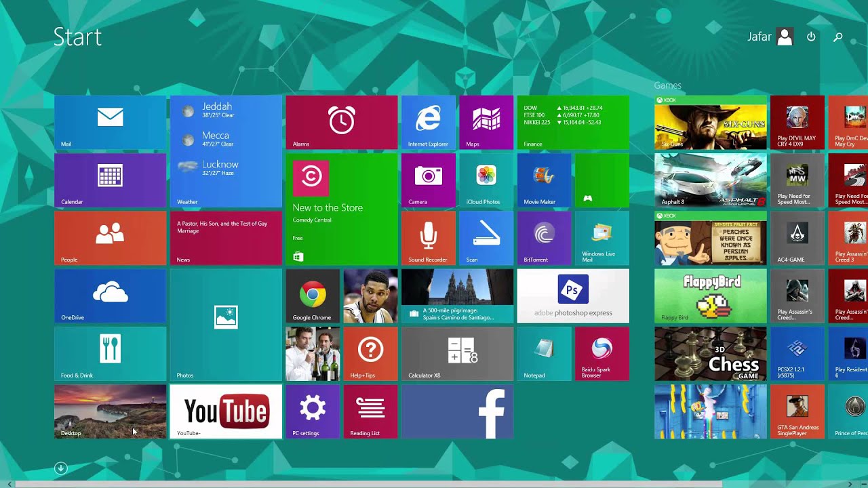This screenshot has width=868, height=488.
Task: Open the Mail tile
Action: [x=110, y=123]
